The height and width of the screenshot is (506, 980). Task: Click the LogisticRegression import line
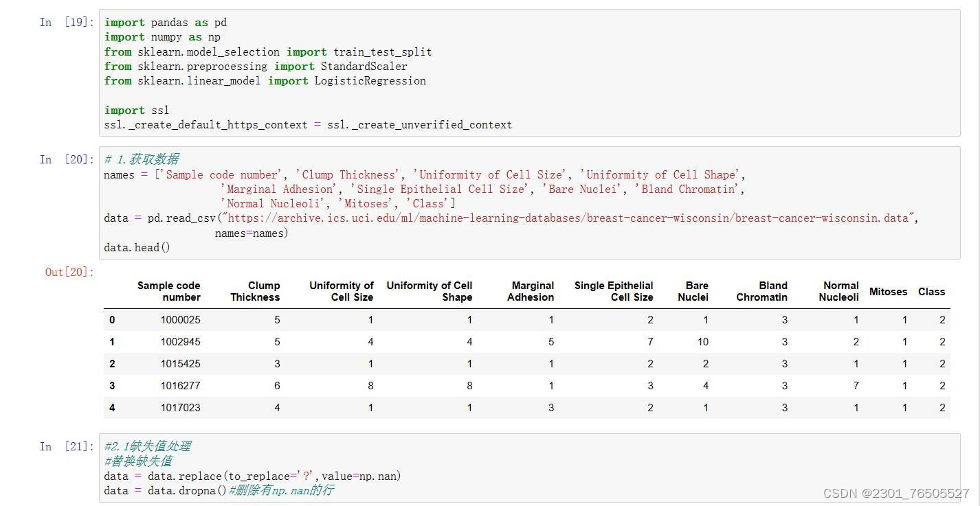tap(265, 81)
